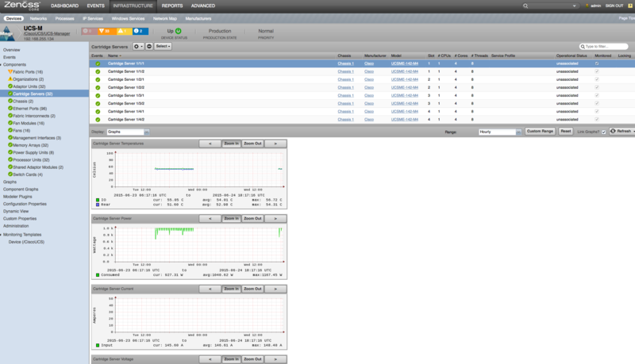Click the Reset button
635x364 pixels.
pos(566,132)
